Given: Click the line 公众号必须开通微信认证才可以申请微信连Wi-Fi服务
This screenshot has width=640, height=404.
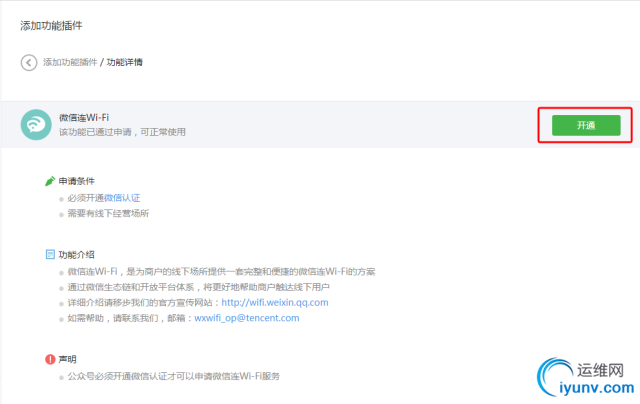Looking at the screenshot, I should coord(174,376).
